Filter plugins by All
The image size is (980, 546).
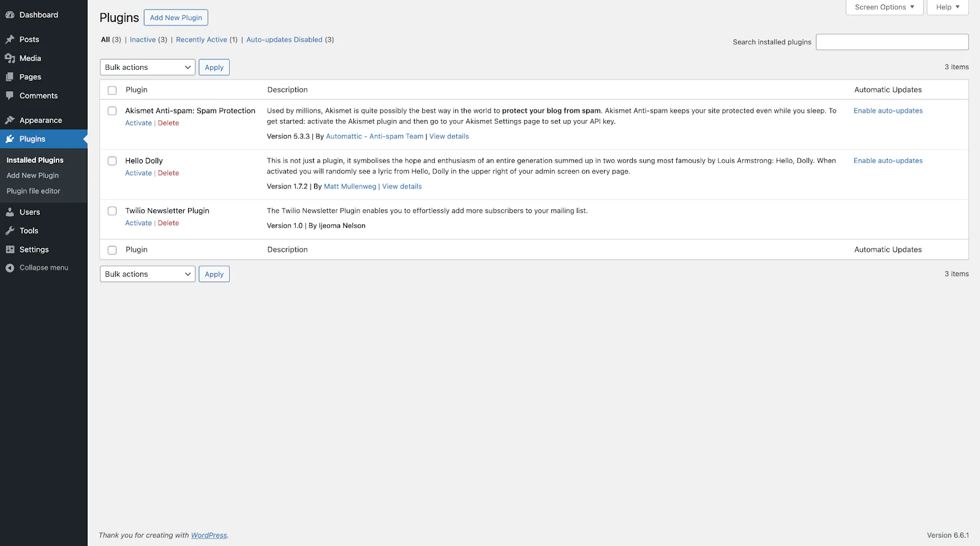(x=105, y=40)
